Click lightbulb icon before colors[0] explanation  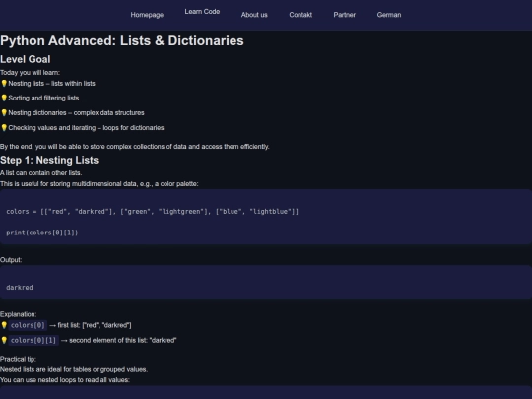point(4,325)
